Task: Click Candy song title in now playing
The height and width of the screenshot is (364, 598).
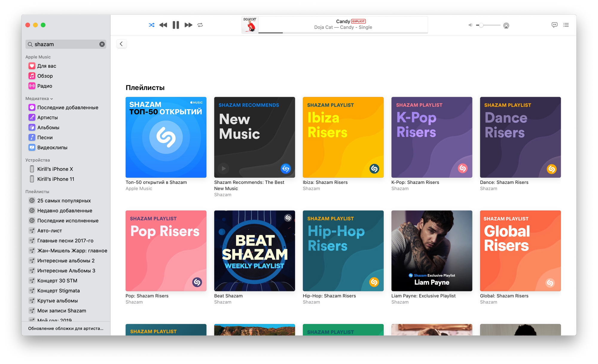Action: (x=343, y=21)
